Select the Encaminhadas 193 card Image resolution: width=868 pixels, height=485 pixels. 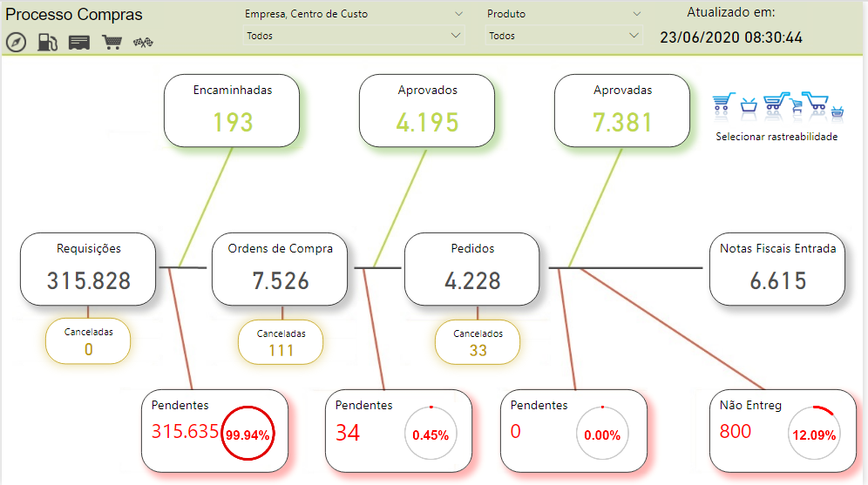[232, 111]
